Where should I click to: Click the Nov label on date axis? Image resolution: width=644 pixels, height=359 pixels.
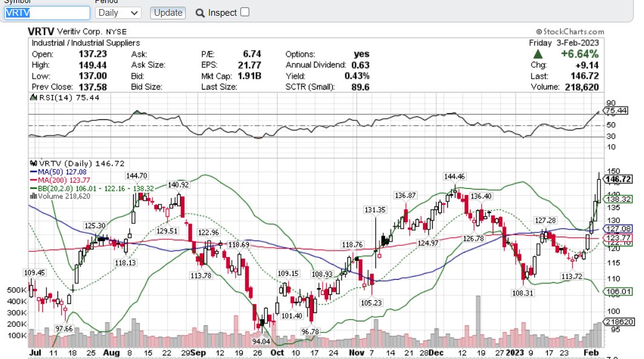pyautogui.click(x=356, y=353)
